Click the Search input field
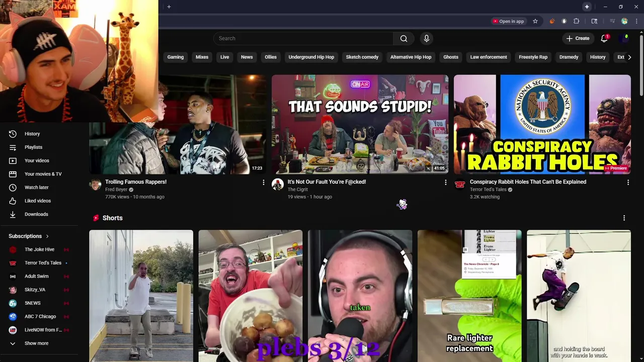 pos(303,38)
